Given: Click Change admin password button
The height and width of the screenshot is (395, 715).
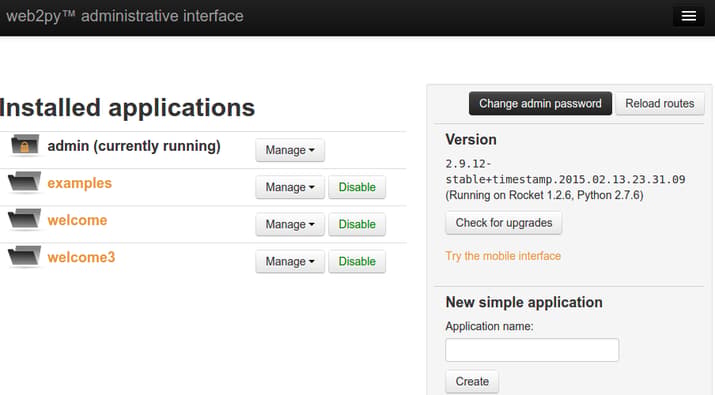Looking at the screenshot, I should (540, 104).
